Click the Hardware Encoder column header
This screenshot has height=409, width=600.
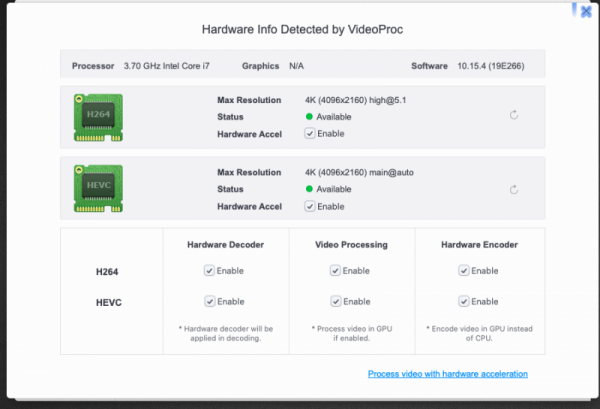coord(481,244)
